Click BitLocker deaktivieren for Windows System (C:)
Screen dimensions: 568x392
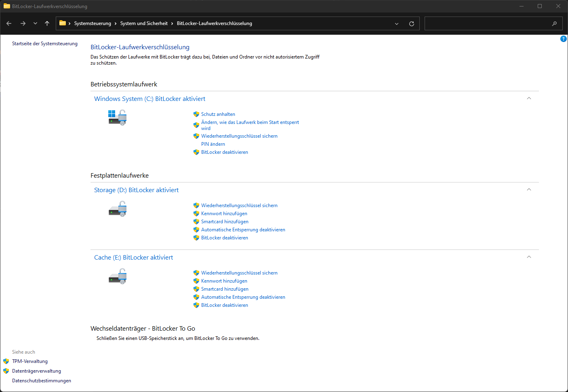[x=225, y=152]
